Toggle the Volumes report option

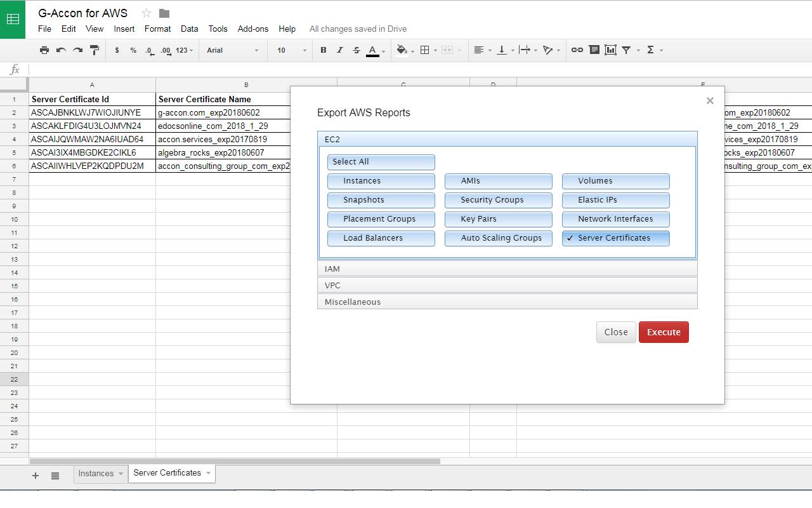coord(616,181)
